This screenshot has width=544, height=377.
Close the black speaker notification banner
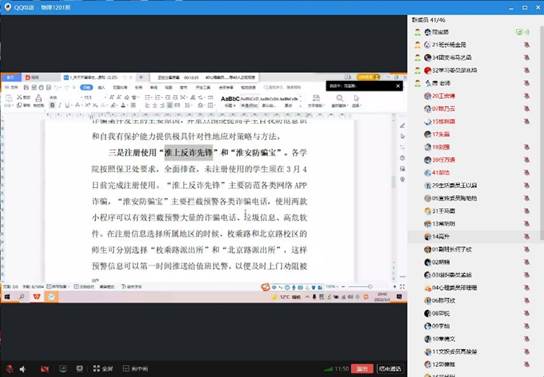pyautogui.click(x=398, y=86)
